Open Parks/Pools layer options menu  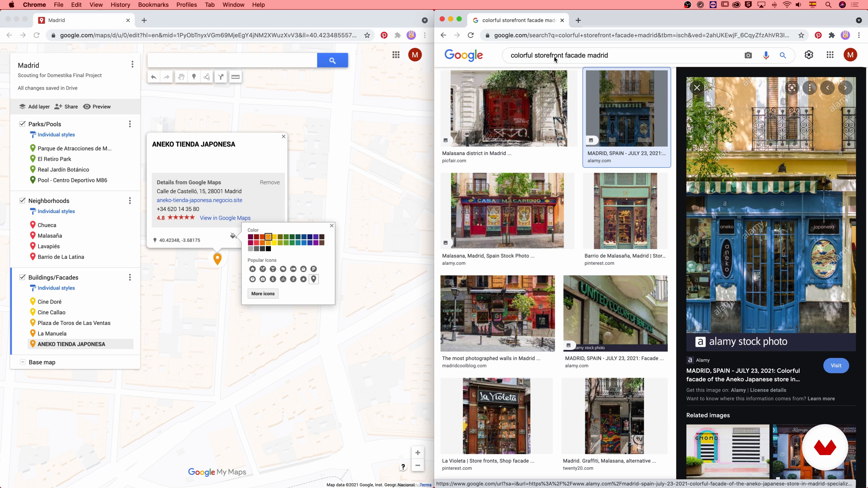pyautogui.click(x=130, y=124)
